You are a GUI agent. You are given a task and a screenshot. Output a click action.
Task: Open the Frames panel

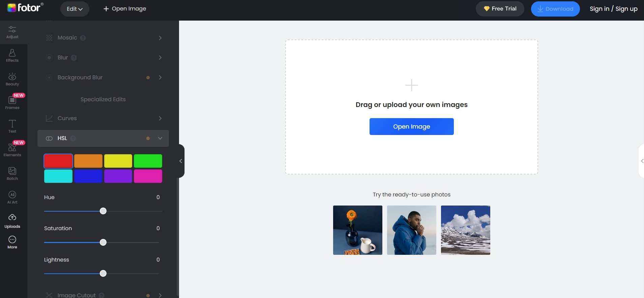[x=12, y=103]
